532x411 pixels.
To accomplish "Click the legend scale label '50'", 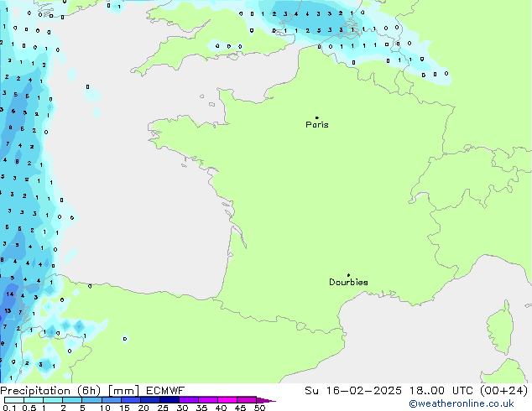I will click(x=259, y=408).
